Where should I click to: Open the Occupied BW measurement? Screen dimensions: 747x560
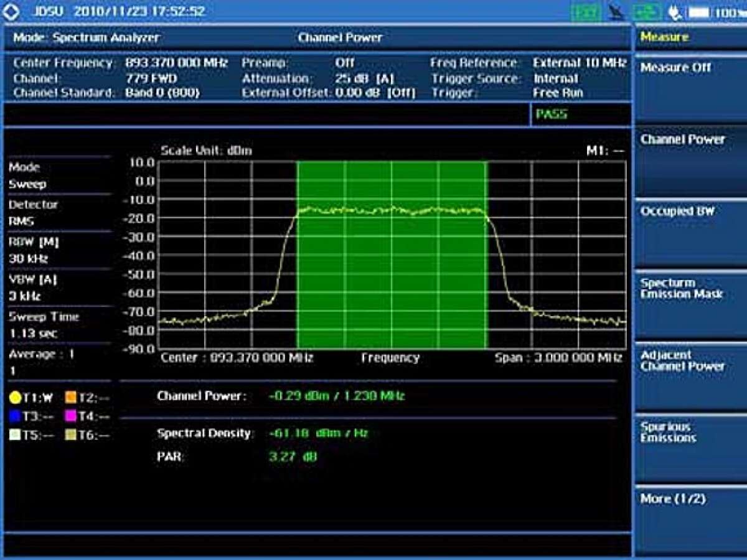coord(690,233)
